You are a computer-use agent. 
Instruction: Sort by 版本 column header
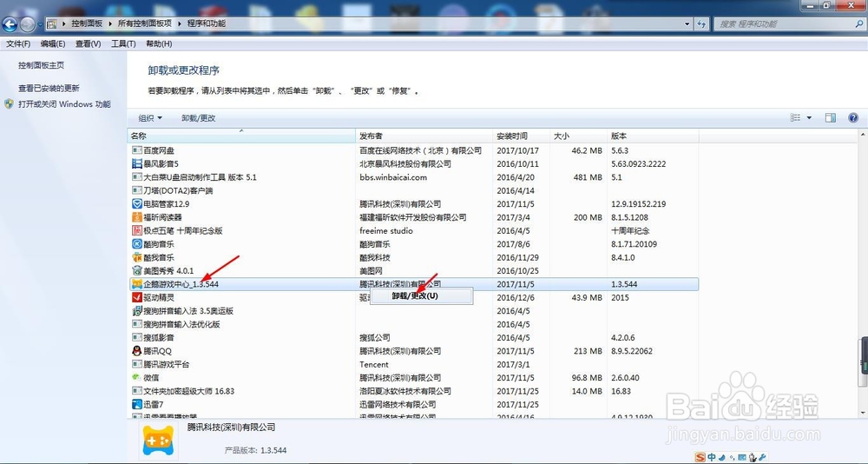[654, 136]
